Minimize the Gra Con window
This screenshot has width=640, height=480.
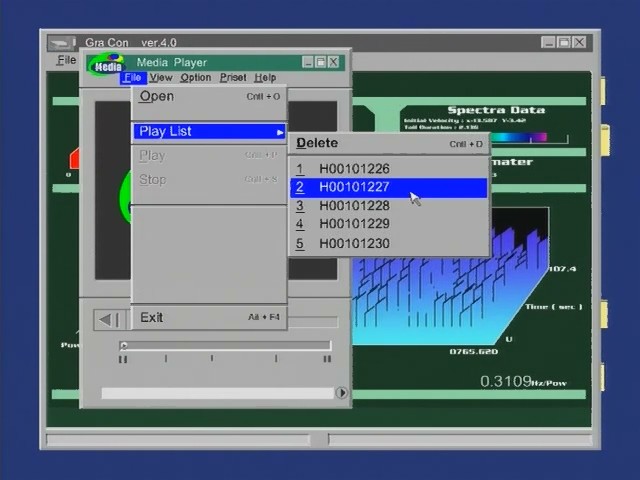point(548,42)
